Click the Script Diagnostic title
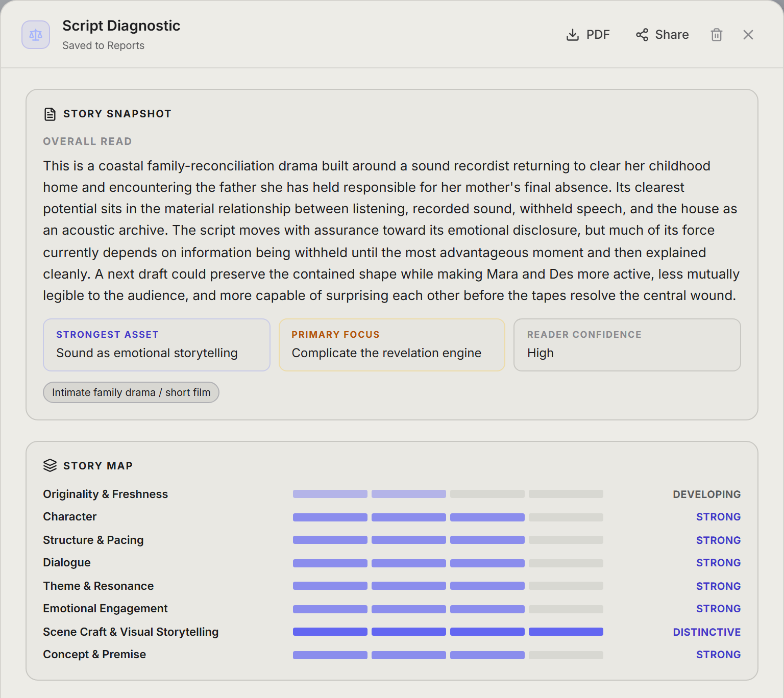Viewport: 784px width, 698px height. coord(121,26)
